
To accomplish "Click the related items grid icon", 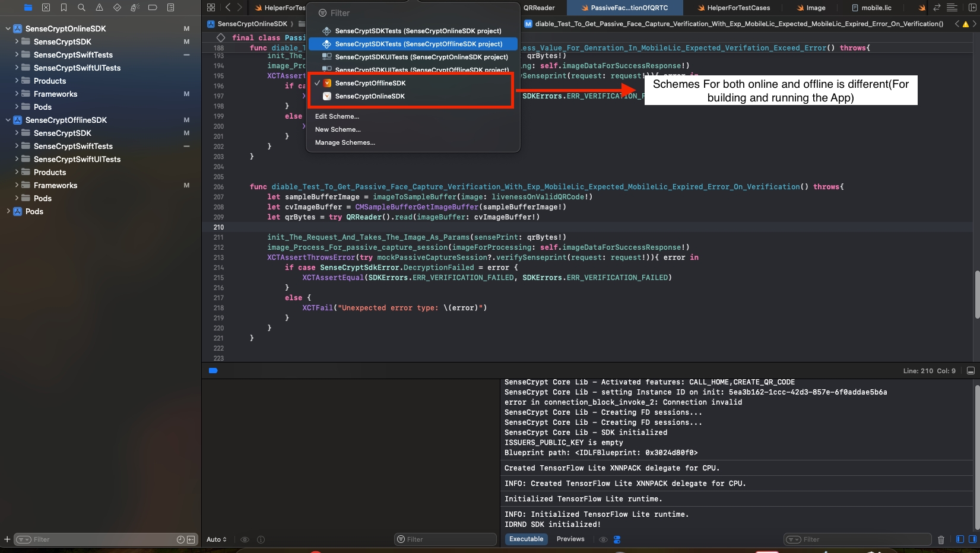I will 211,8.
